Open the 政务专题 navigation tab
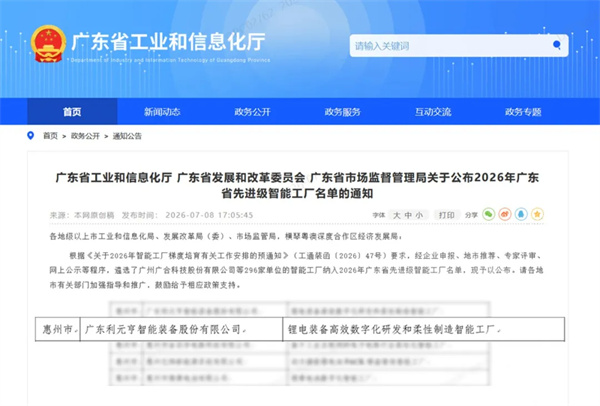This screenshot has width=600, height=406. (x=523, y=112)
